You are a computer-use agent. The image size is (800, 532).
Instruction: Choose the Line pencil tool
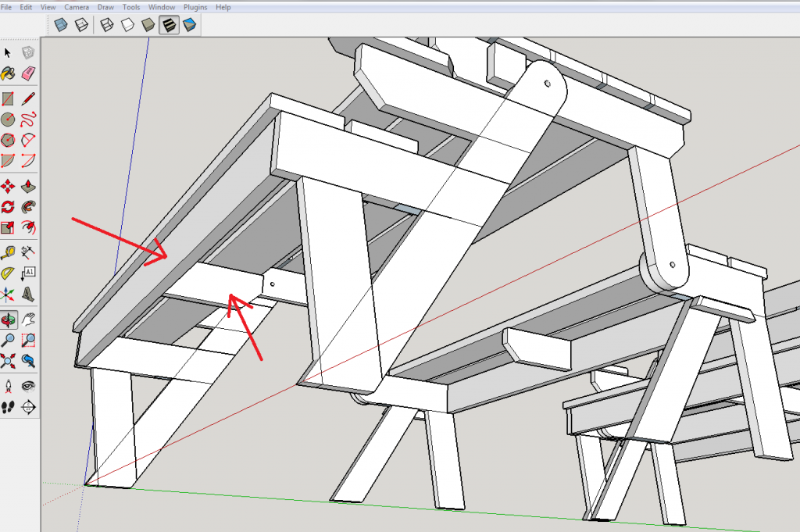point(29,98)
